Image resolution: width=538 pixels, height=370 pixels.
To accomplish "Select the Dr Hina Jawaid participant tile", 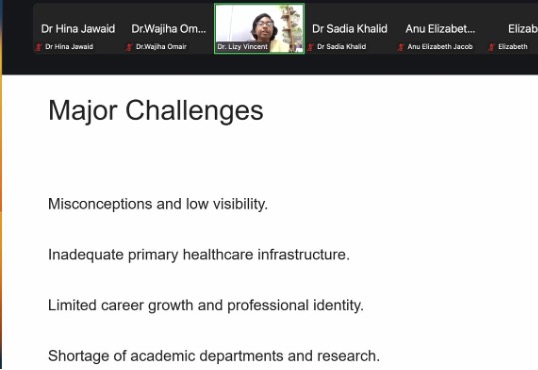I will pos(78,29).
